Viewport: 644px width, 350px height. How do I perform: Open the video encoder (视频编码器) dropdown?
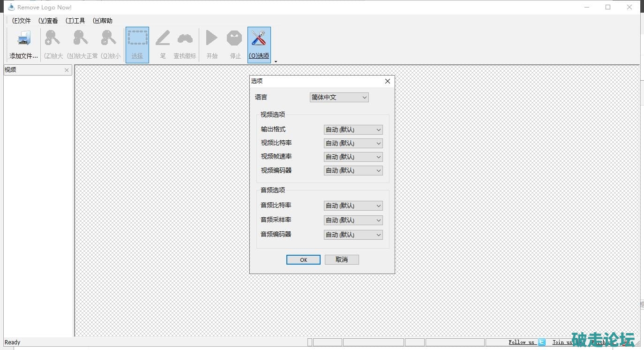coord(353,170)
